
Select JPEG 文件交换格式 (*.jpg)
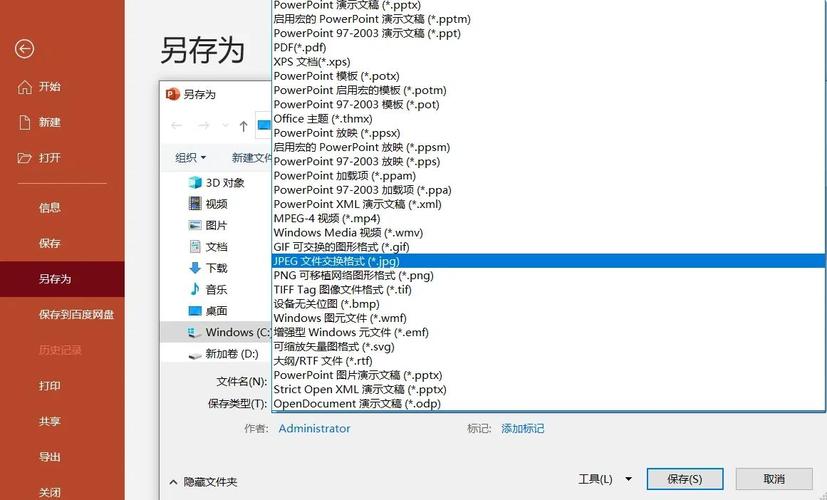click(549, 261)
